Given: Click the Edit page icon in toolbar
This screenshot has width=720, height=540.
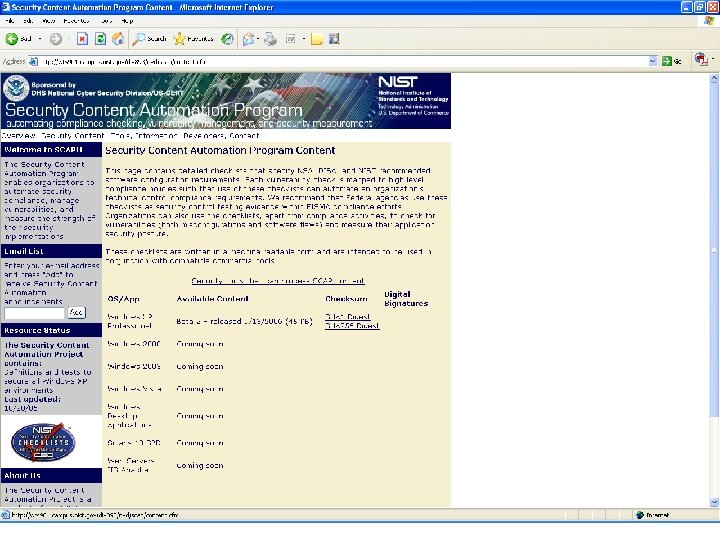Looking at the screenshot, I should 291,39.
